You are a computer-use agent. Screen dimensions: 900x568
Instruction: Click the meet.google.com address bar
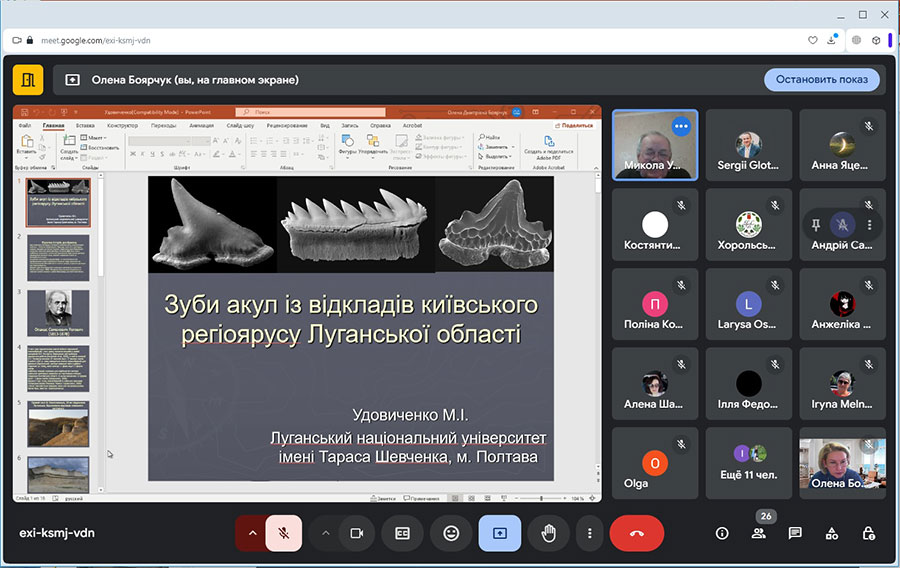400,40
